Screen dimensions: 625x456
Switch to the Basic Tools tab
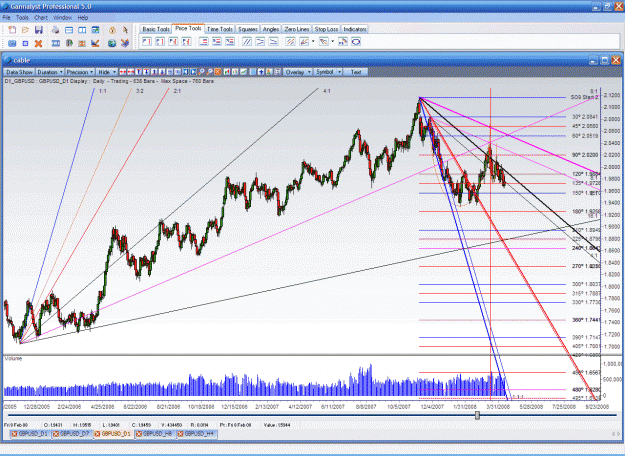coord(156,29)
